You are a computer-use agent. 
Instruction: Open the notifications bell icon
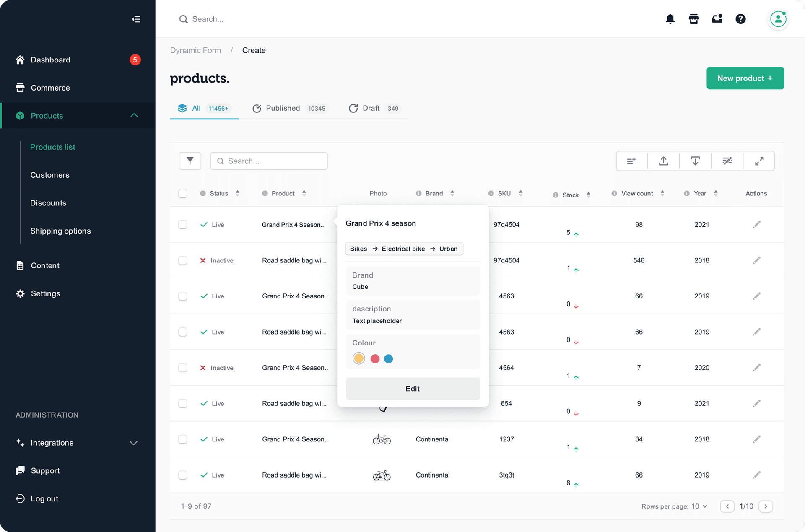pyautogui.click(x=670, y=19)
